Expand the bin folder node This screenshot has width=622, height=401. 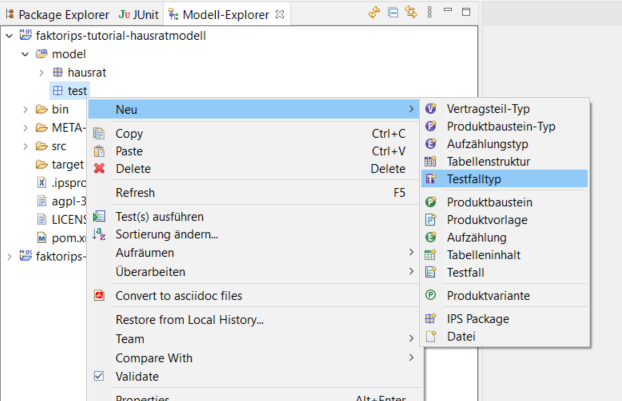click(x=25, y=109)
